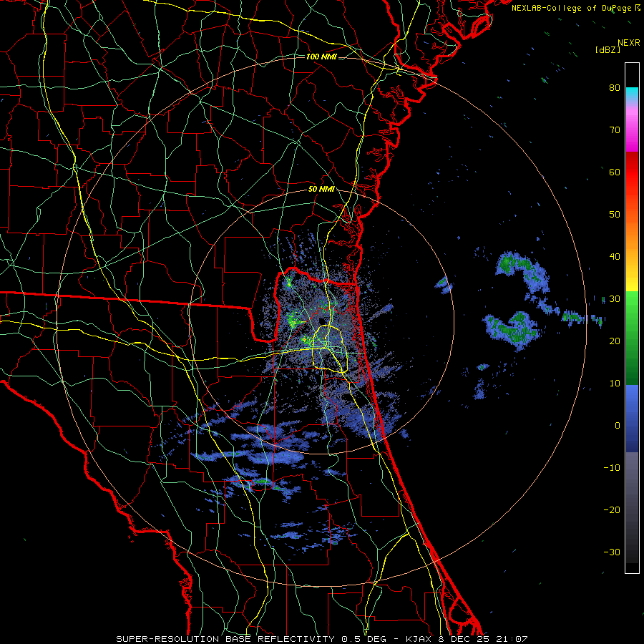The image size is (644, 644).
Task: Pick the gray segment of the color bar
Action: click(x=632, y=507)
